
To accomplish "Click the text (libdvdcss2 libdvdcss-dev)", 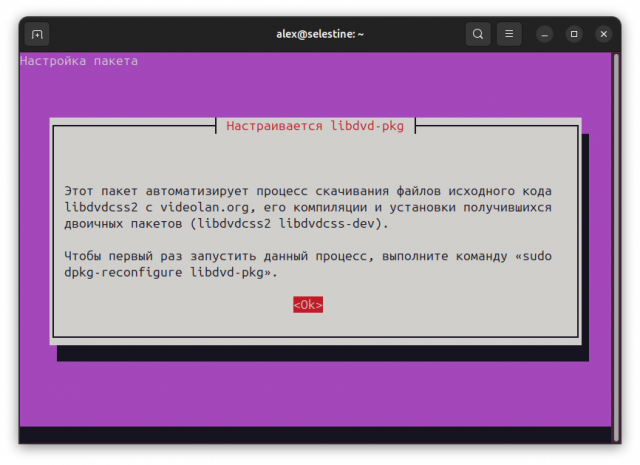I will (289, 224).
